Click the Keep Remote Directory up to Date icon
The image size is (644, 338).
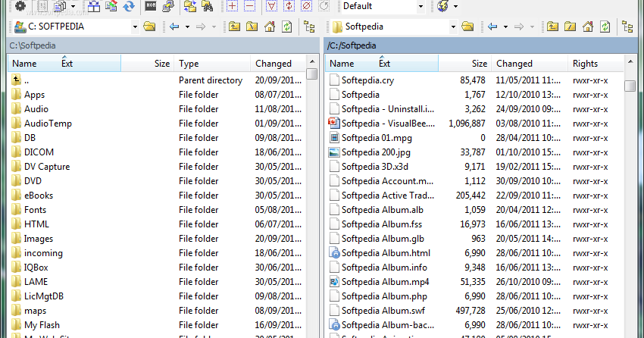[x=111, y=6]
